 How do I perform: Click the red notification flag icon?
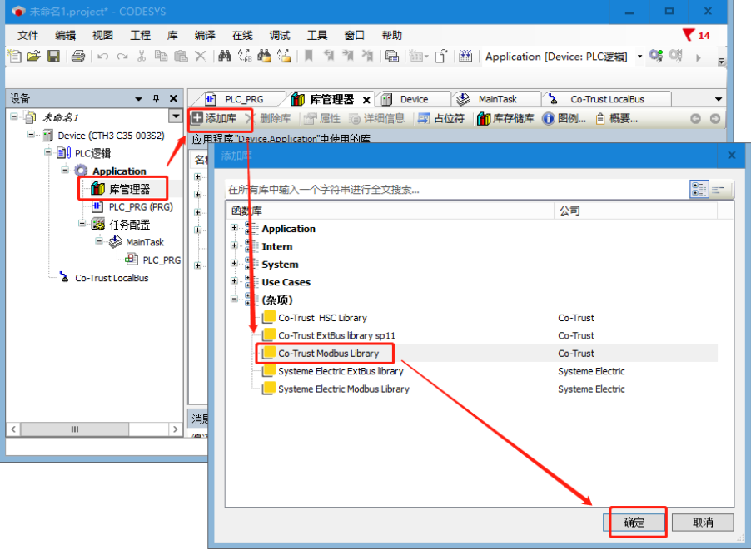(688, 35)
